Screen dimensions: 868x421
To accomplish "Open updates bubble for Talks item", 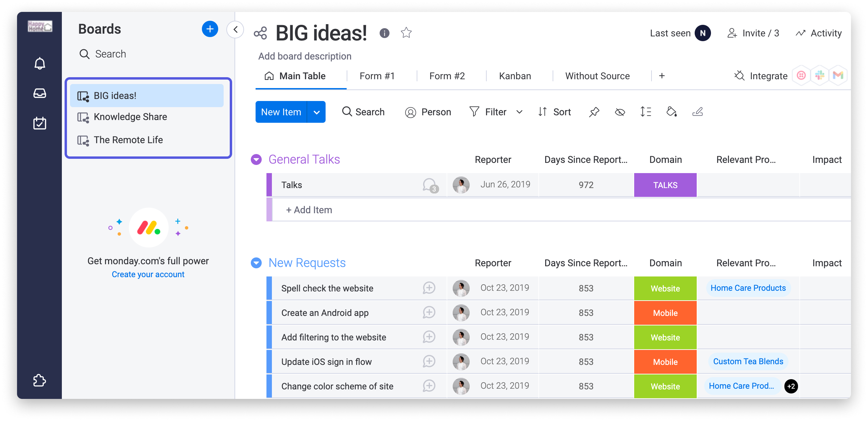I will [430, 185].
